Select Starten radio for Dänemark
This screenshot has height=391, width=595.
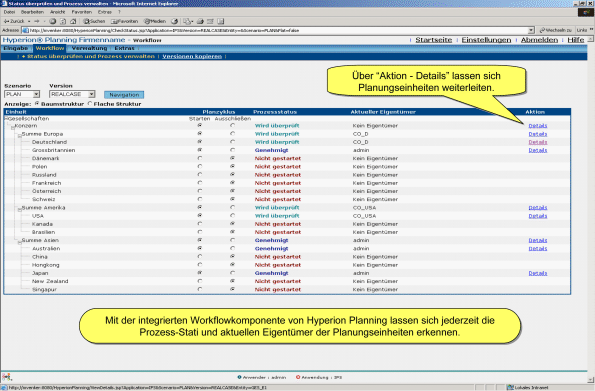point(200,158)
